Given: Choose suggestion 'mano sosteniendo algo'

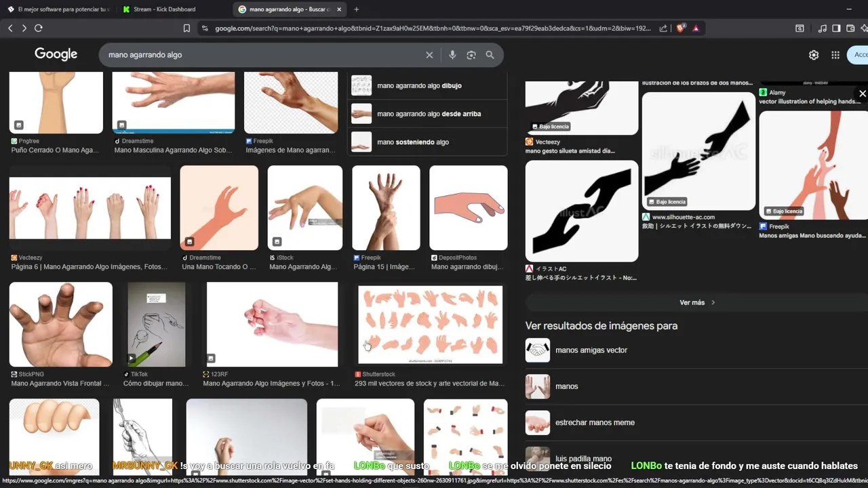Looking at the screenshot, I should pos(427,142).
